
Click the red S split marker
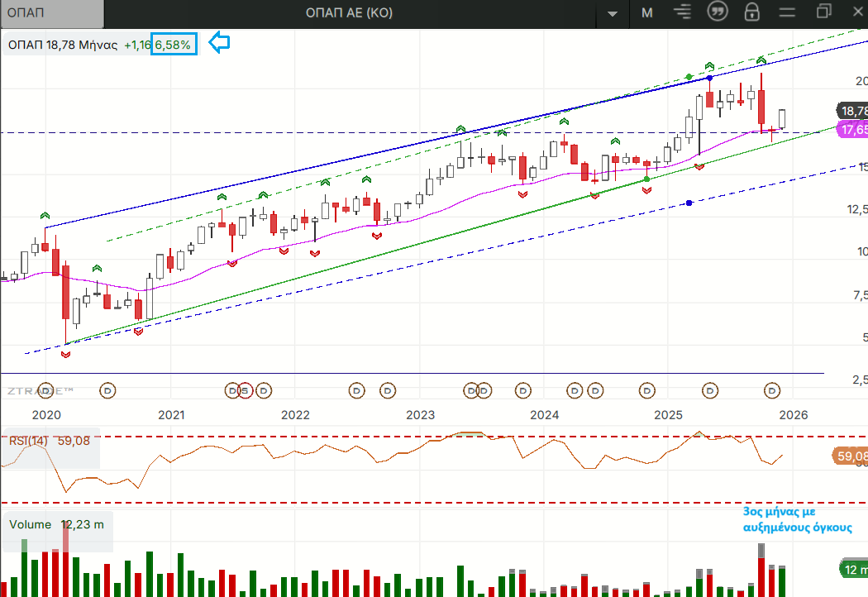244,389
